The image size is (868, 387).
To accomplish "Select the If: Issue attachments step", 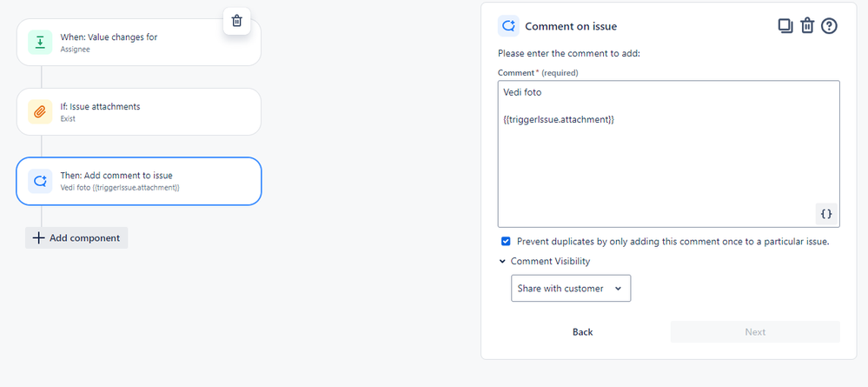I will click(138, 111).
